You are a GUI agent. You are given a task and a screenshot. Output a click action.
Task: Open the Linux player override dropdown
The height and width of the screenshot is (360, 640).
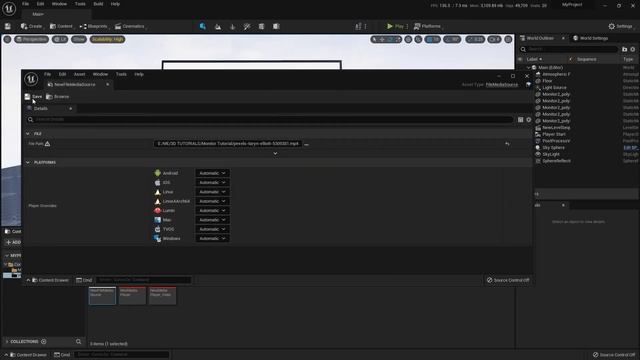pyautogui.click(x=212, y=192)
